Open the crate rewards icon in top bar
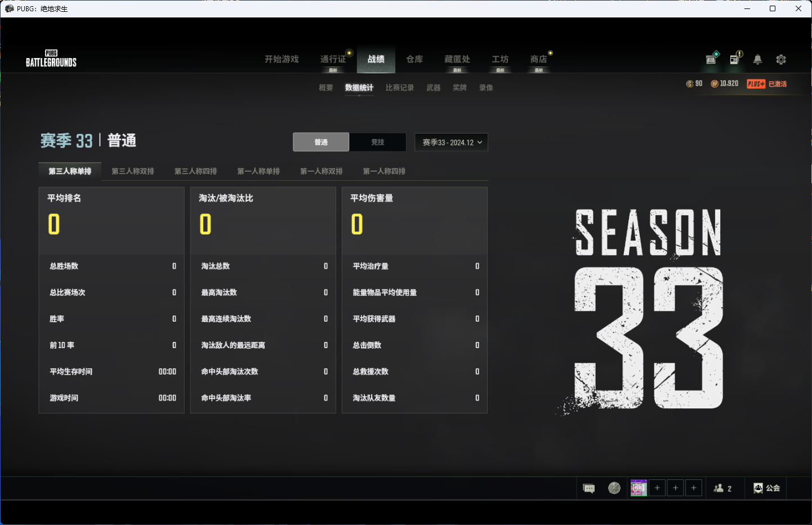812x525 pixels. (x=712, y=59)
